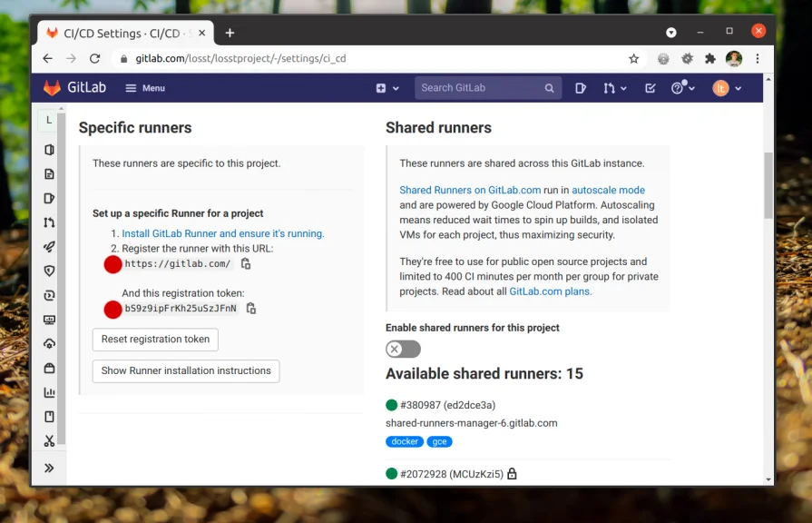Open Snippets using the scissors sidebar icon
This screenshot has width=812, height=523.
pos(49,440)
